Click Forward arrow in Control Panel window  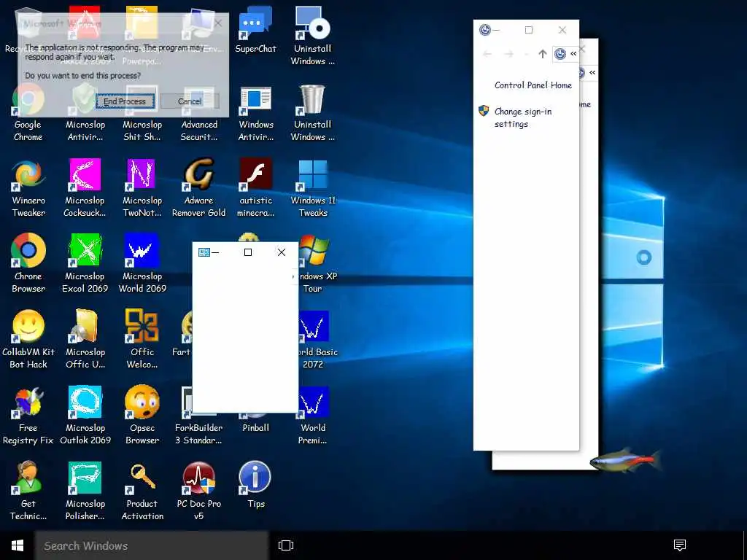[x=508, y=54]
